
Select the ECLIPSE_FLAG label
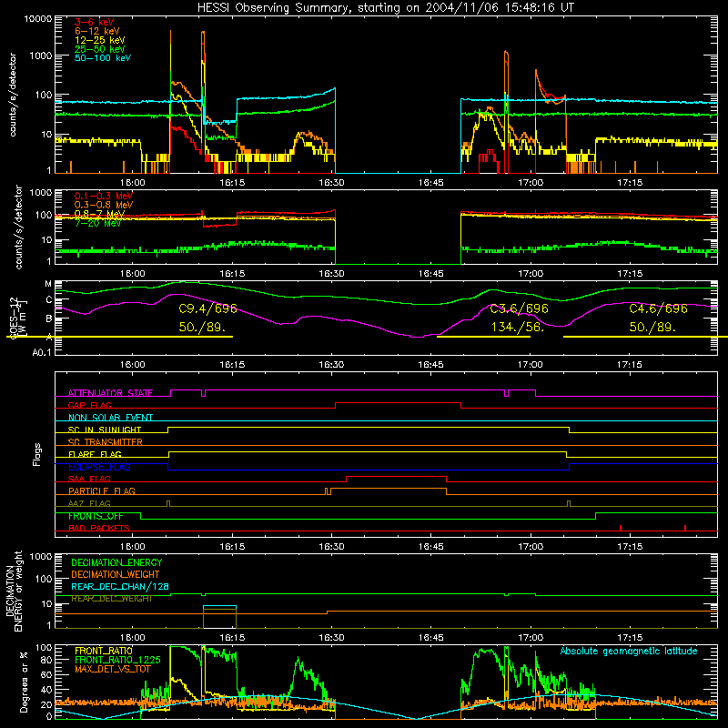99,467
